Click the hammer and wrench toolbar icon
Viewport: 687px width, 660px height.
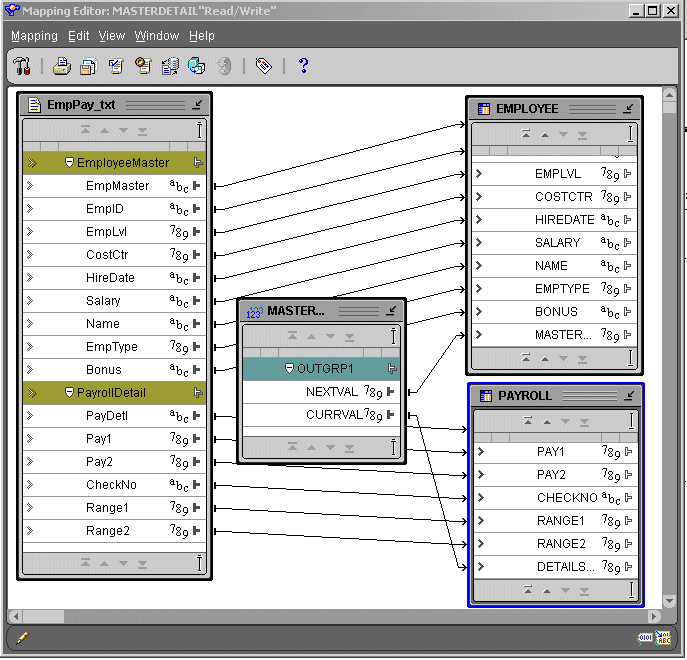(x=22, y=66)
